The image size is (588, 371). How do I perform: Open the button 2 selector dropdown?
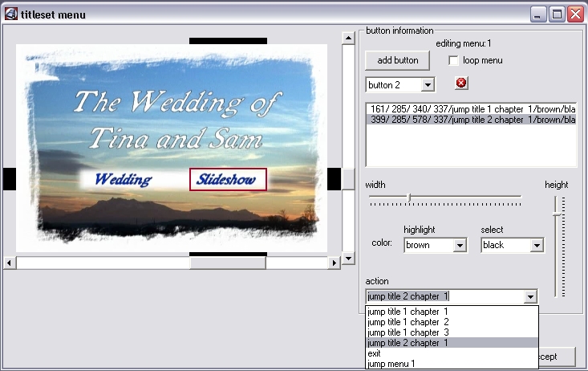pos(428,84)
